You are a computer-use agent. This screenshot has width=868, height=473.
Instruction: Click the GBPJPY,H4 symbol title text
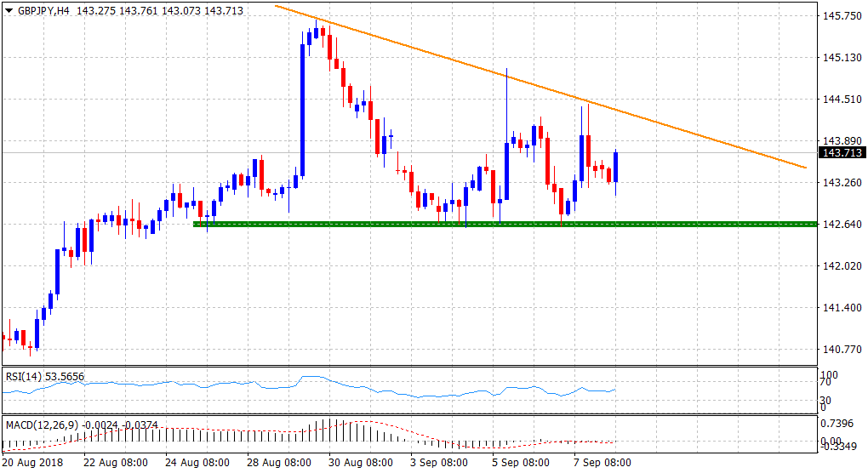41,9
